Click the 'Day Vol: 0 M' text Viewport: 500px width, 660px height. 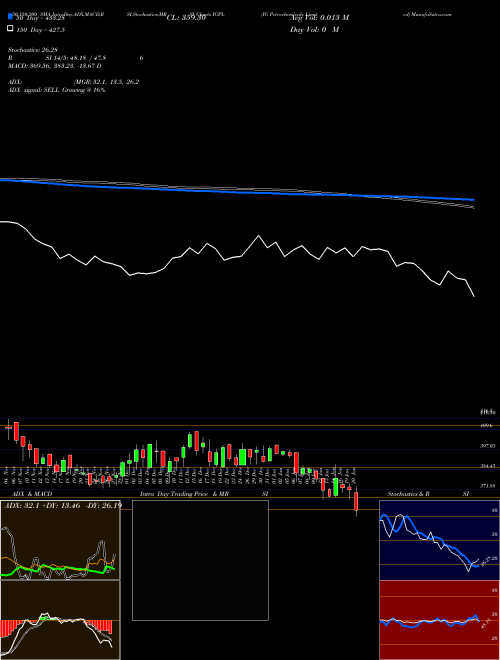pyautogui.click(x=314, y=30)
